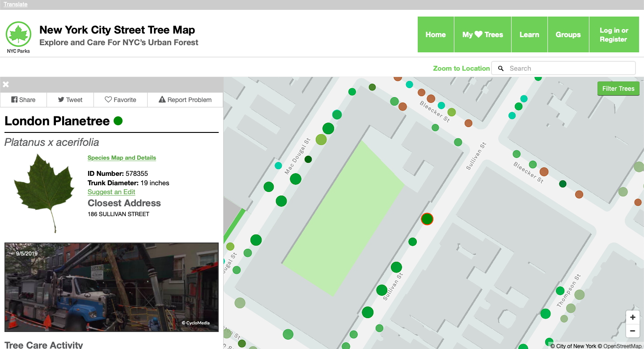Focus the location search field
Viewport: 644px width, 349px height.
[563, 68]
